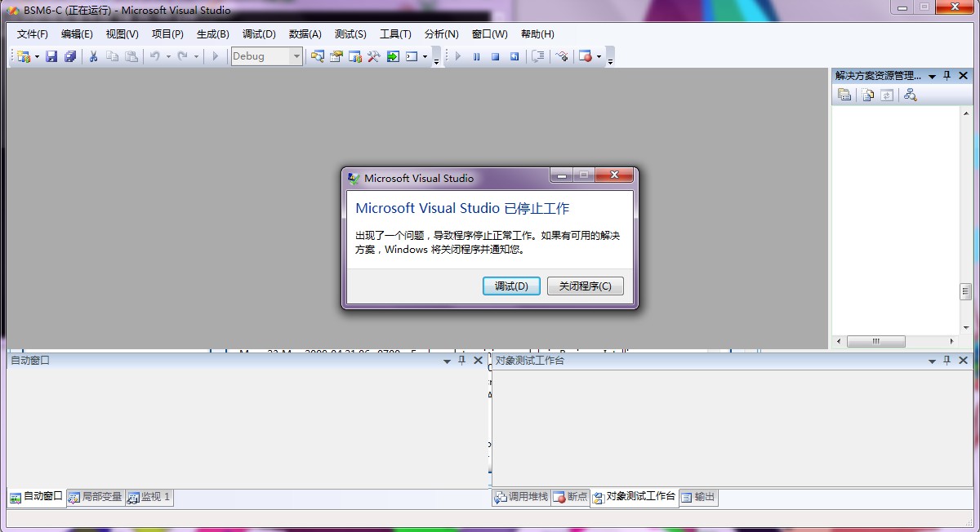The image size is (980, 532).
Task: Click the 调试(D) button in crash dialog
Action: (511, 286)
